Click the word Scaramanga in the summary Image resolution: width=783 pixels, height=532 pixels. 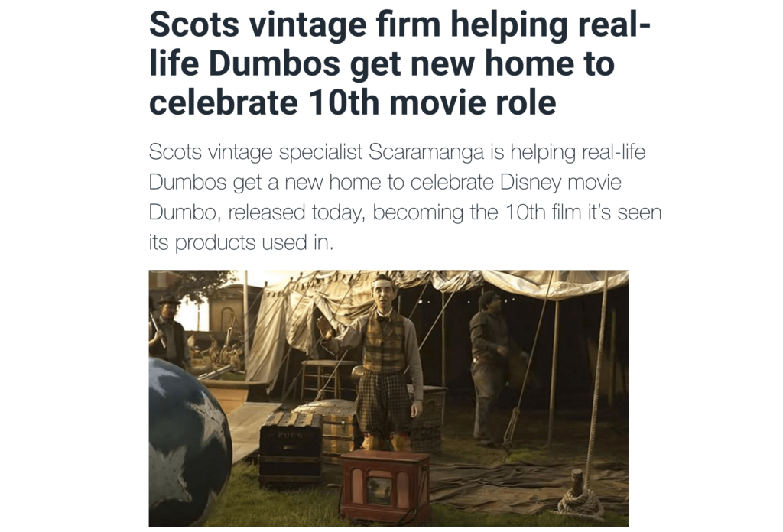(x=427, y=151)
